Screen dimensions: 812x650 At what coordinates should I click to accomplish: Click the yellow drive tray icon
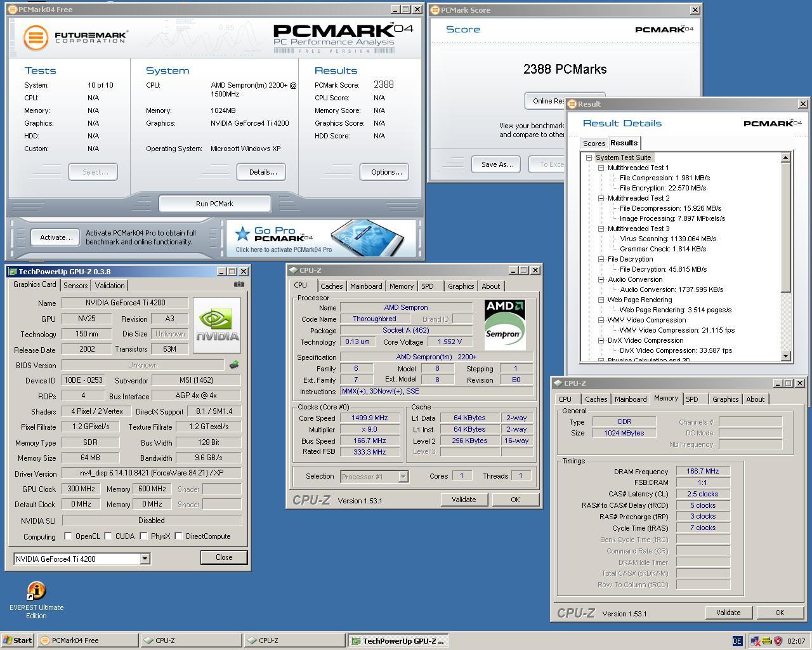pos(766,641)
